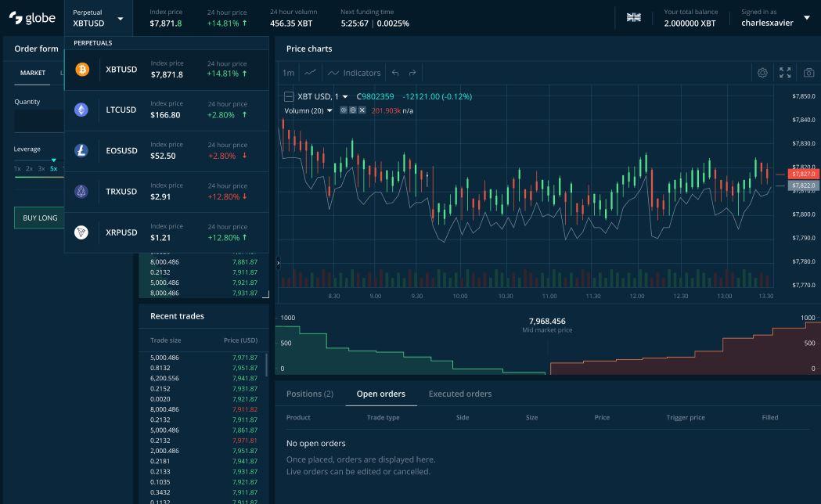Undo last chart action
The height and width of the screenshot is (504, 821).
(x=395, y=73)
